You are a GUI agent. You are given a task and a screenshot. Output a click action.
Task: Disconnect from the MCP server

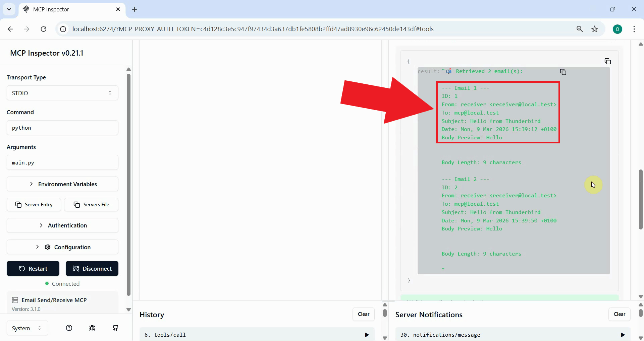(92, 269)
